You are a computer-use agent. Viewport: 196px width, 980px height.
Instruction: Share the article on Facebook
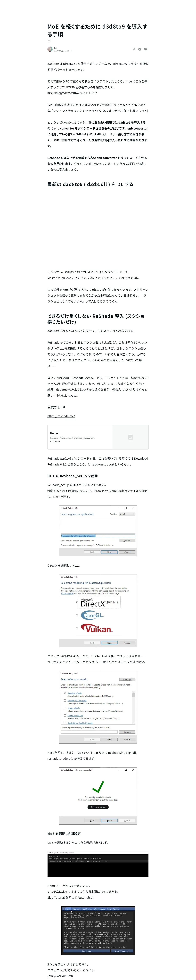[x=140, y=49]
